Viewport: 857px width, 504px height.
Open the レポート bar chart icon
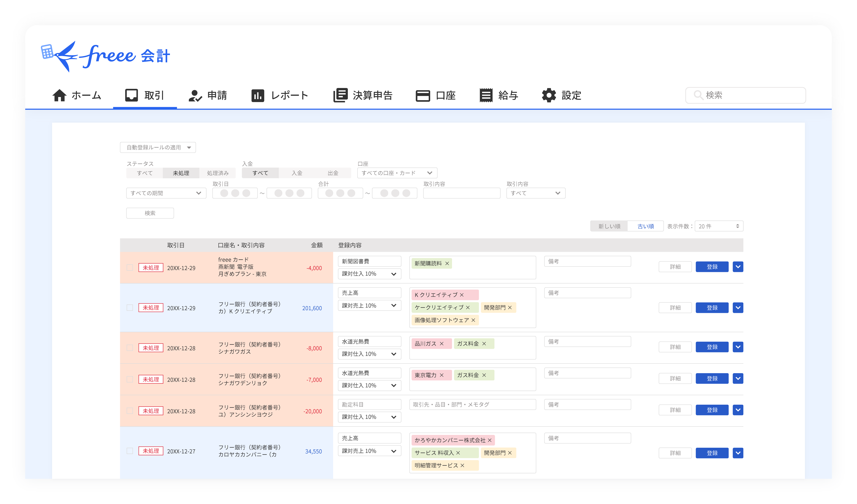pyautogui.click(x=258, y=96)
